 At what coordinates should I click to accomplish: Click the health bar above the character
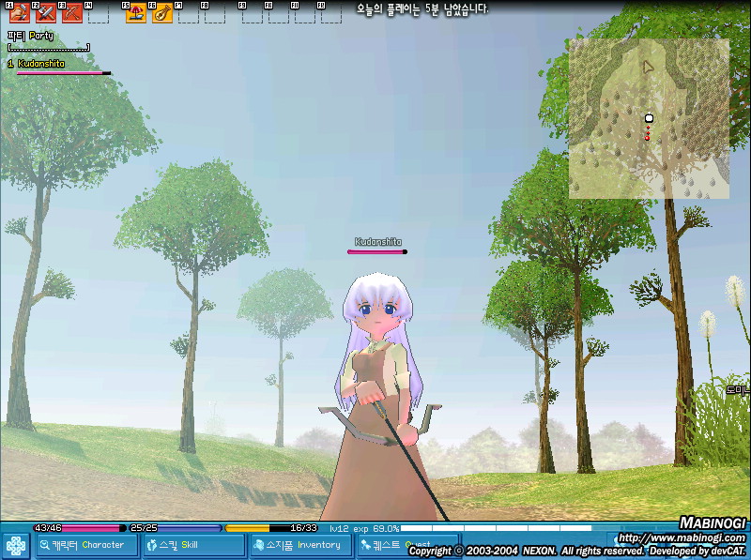point(377,251)
